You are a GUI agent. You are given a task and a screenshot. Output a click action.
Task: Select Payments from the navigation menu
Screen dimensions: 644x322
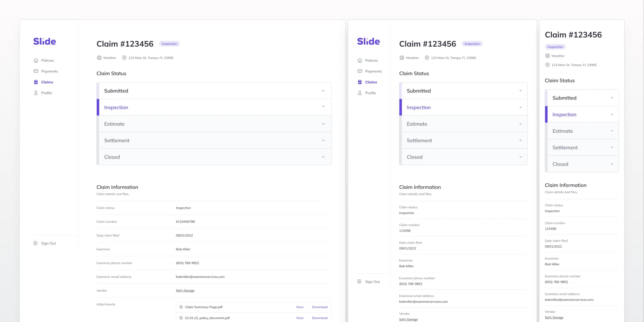[49, 71]
